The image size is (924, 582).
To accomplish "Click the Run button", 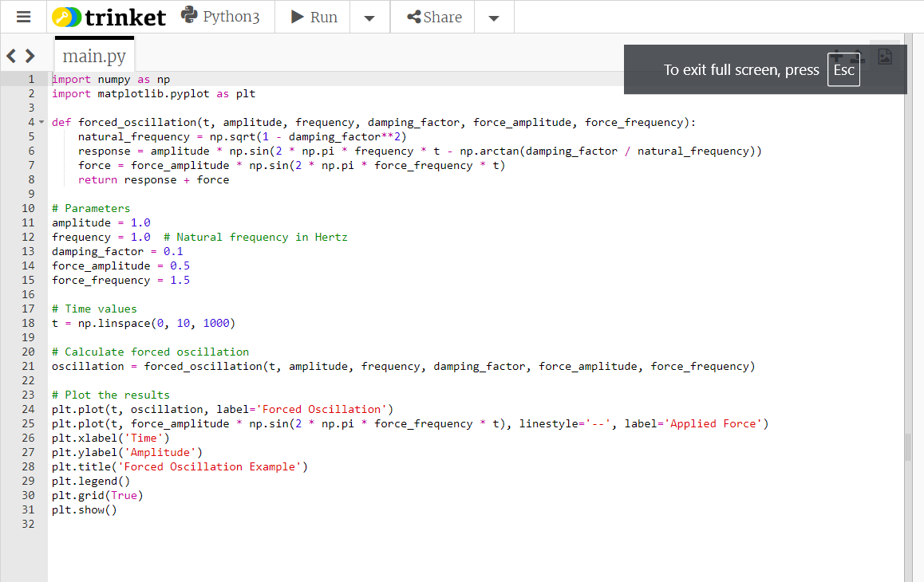I will 313,16.
